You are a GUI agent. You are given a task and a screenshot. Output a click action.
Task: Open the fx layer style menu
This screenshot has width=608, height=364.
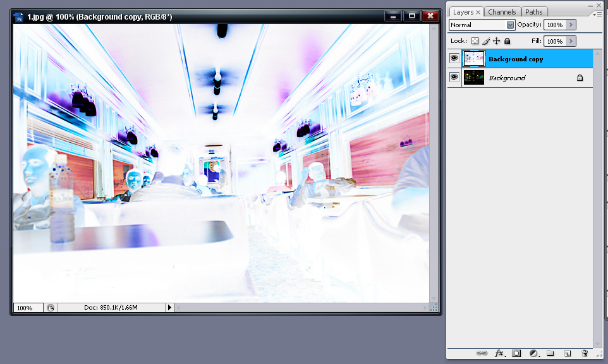(x=499, y=353)
